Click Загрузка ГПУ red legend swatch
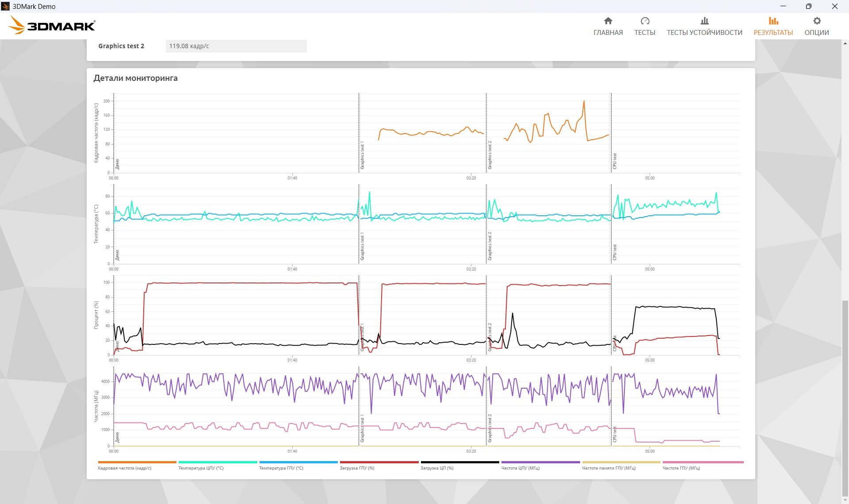This screenshot has height=504, width=849. [379, 462]
